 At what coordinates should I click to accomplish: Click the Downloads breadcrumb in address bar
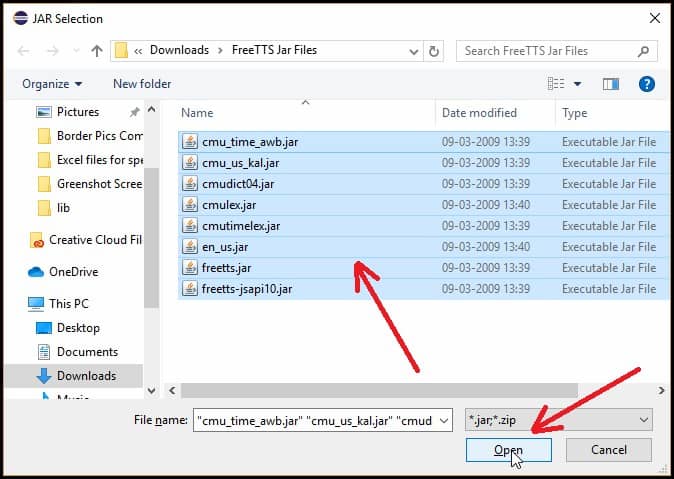coord(179,50)
